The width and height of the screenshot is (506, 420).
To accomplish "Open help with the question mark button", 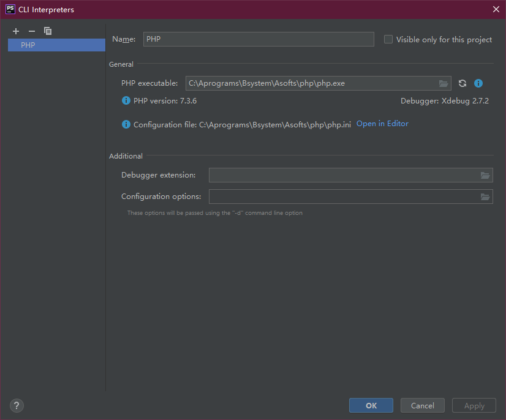I will 17,405.
